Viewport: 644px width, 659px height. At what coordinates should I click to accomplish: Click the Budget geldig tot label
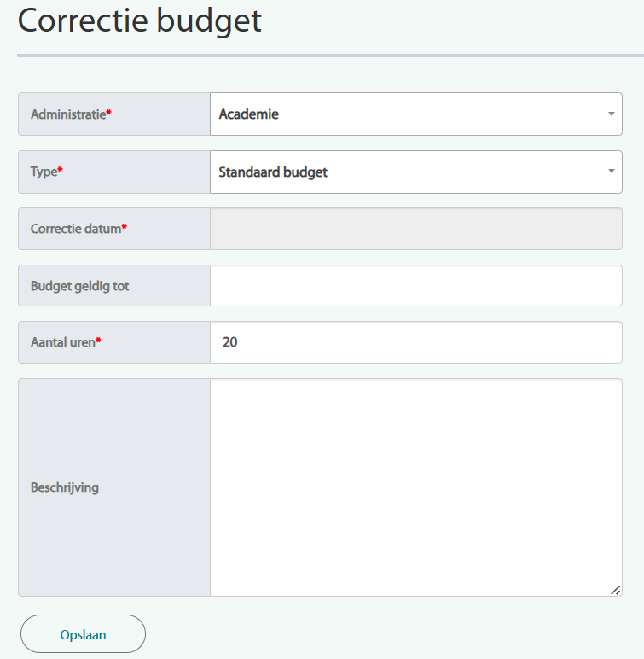79,286
